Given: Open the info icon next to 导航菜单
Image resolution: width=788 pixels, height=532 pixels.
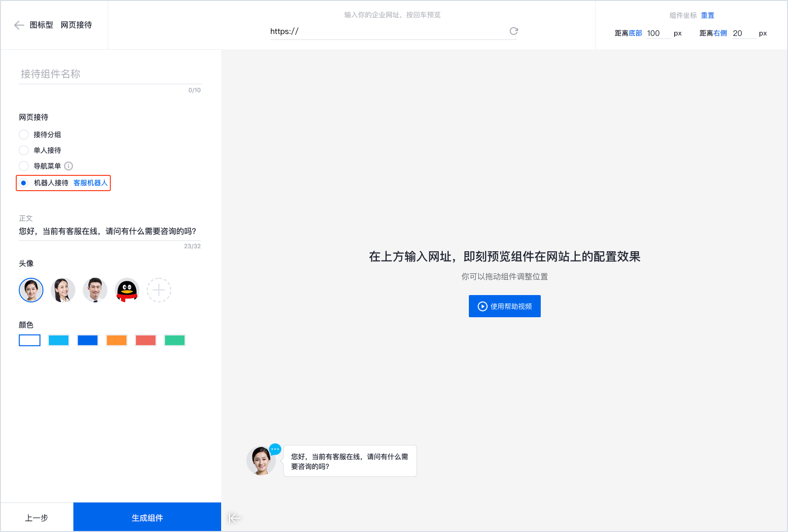Looking at the screenshot, I should [68, 166].
